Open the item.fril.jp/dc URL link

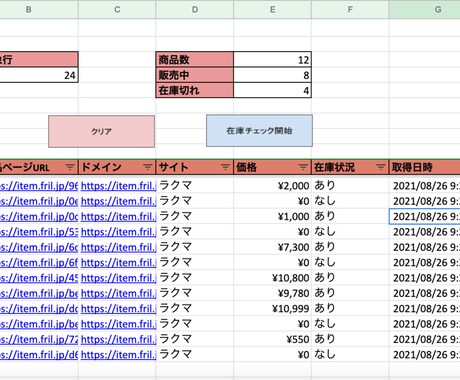[x=39, y=308]
